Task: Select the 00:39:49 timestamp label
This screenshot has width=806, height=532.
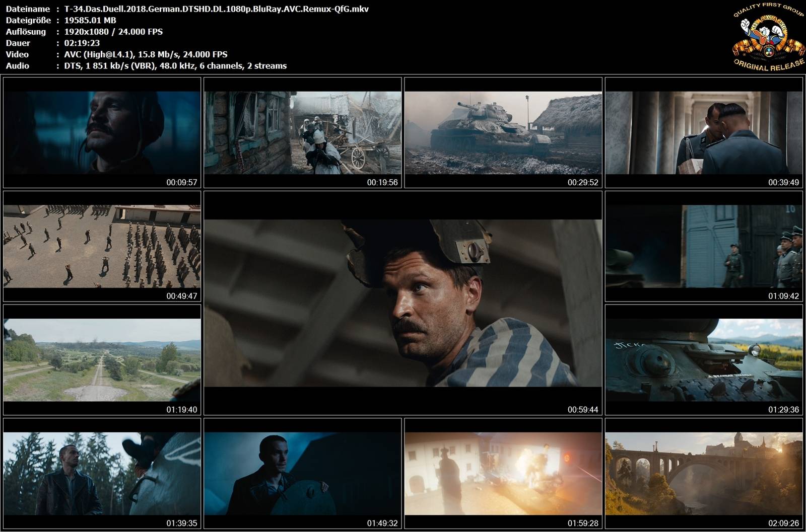Action: (x=783, y=182)
